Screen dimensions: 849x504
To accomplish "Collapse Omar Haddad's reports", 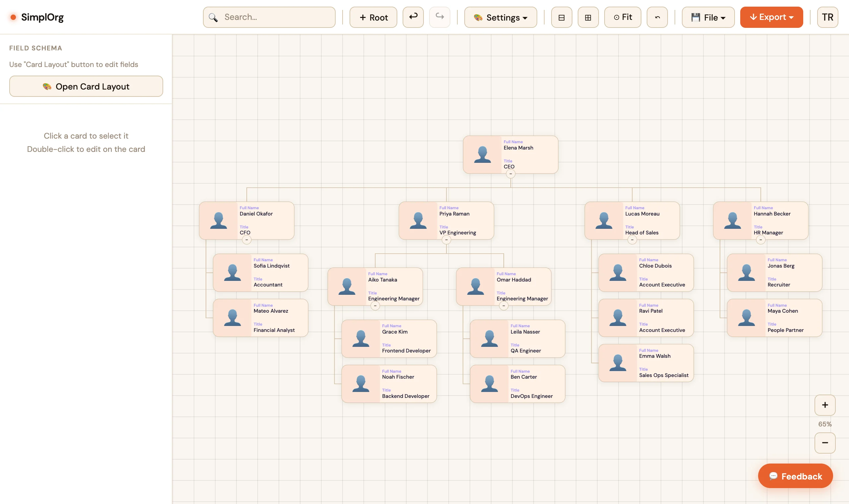I will (504, 306).
